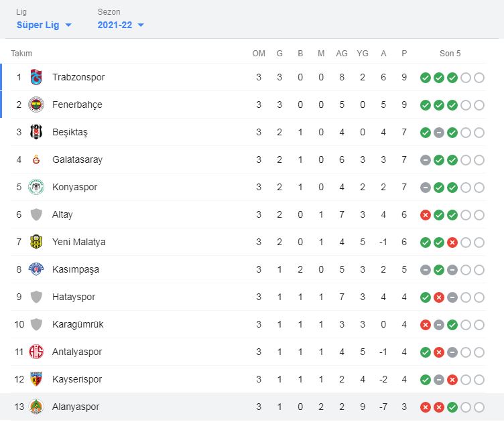
Task: Click the Galatasaray team logo
Action: point(36,159)
